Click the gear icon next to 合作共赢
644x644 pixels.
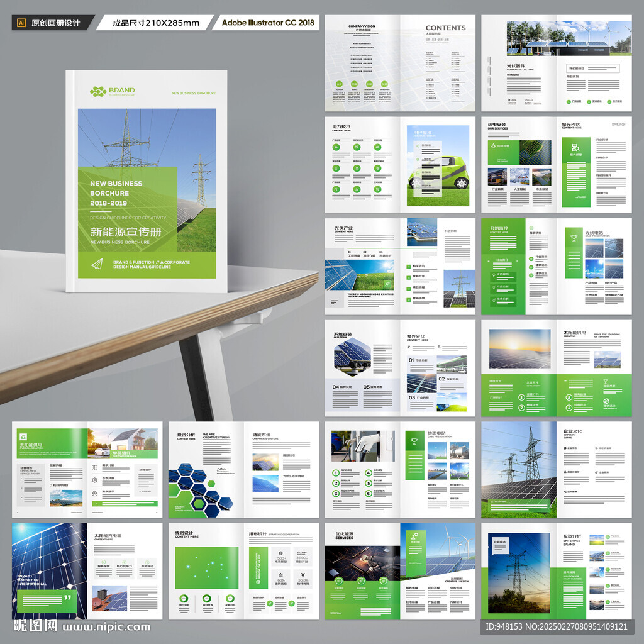point(94,480)
